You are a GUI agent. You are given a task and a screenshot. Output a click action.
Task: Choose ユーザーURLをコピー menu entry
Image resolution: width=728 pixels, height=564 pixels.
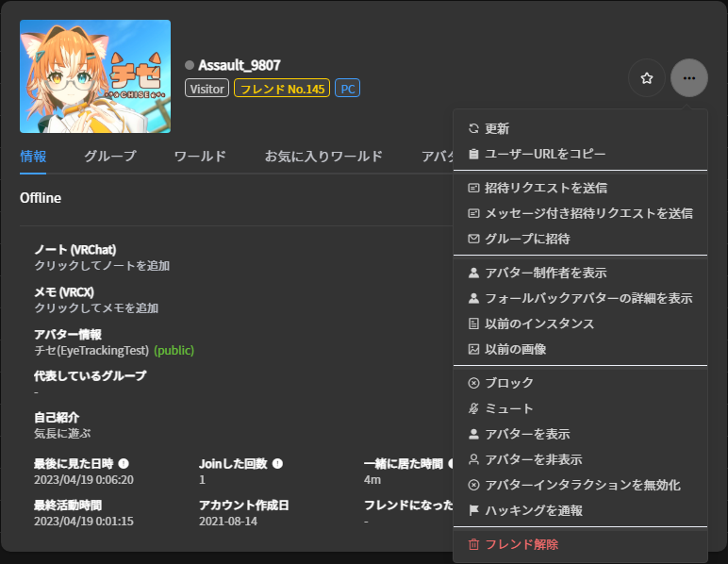click(x=545, y=154)
